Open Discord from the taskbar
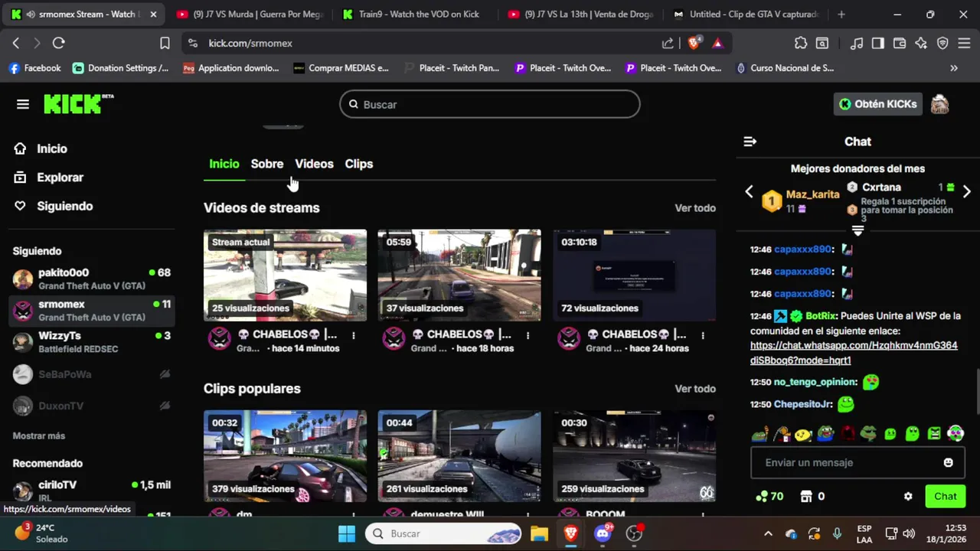Screen dimensions: 980x551 pyautogui.click(x=603, y=534)
